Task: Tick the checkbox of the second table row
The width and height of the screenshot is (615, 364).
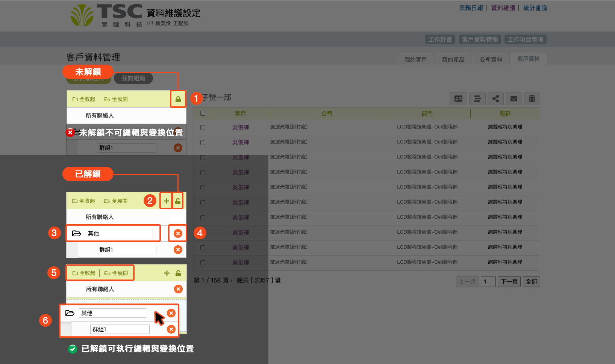Action: click(203, 142)
